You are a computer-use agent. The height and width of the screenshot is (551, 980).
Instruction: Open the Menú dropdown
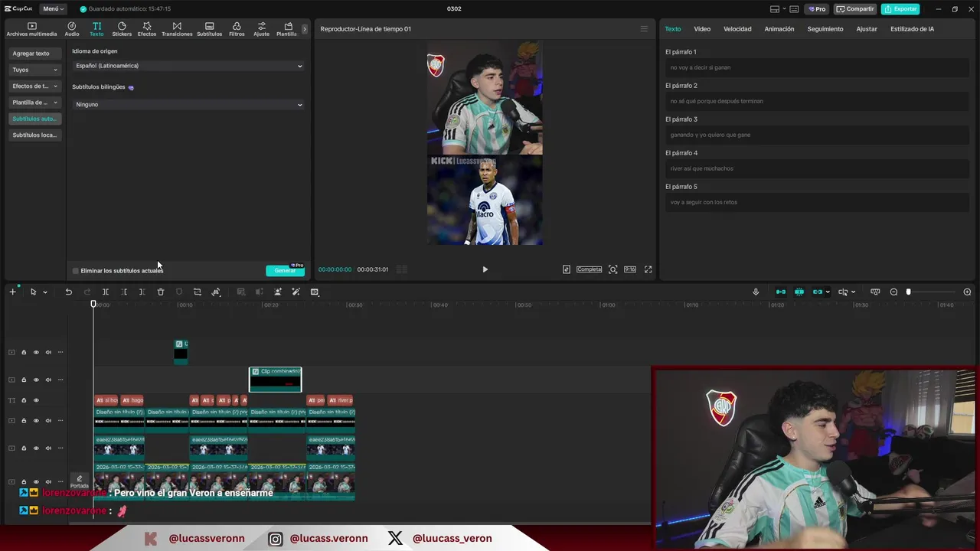[x=53, y=9]
